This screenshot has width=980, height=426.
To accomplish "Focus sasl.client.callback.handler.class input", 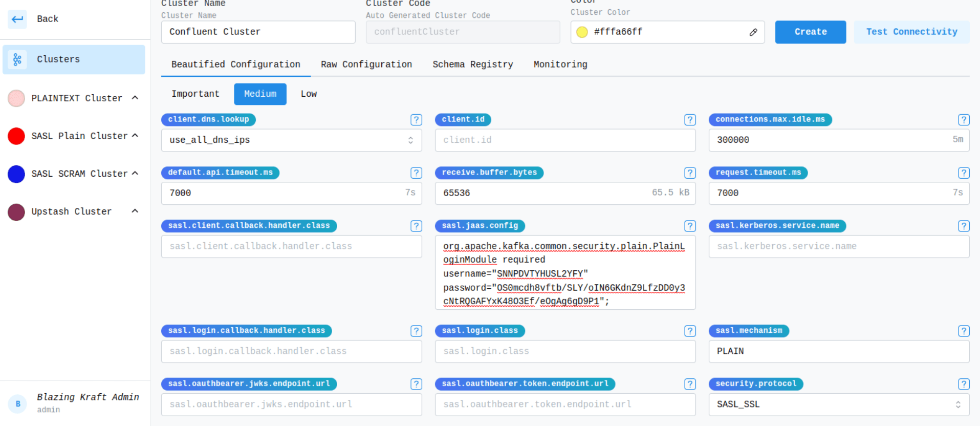I will pos(292,247).
